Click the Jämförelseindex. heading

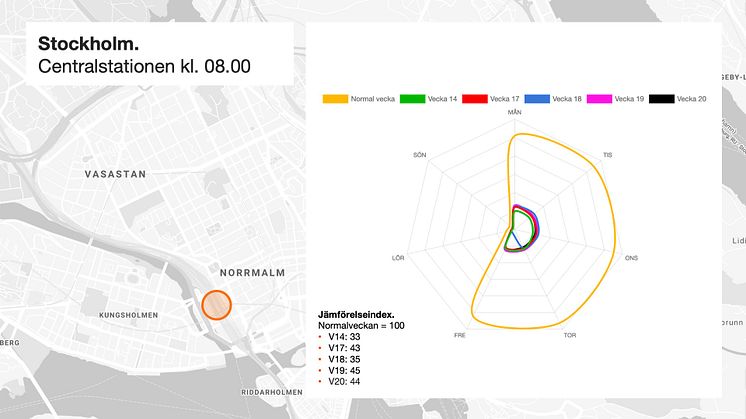tap(356, 315)
